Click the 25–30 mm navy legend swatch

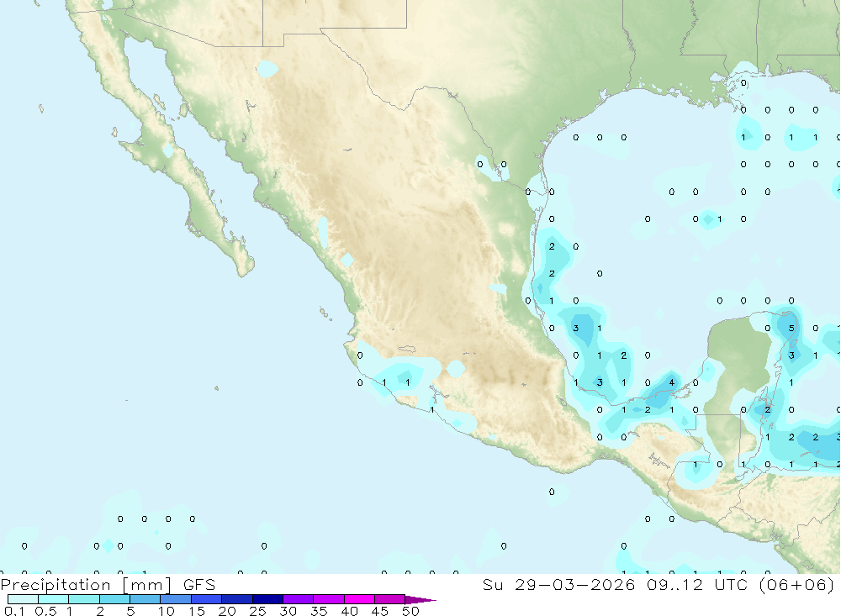pos(267,599)
